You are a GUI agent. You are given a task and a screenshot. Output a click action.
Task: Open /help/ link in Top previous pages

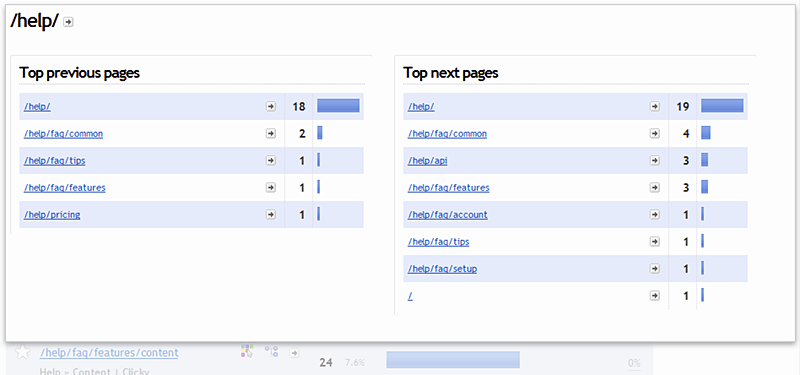pyautogui.click(x=37, y=107)
